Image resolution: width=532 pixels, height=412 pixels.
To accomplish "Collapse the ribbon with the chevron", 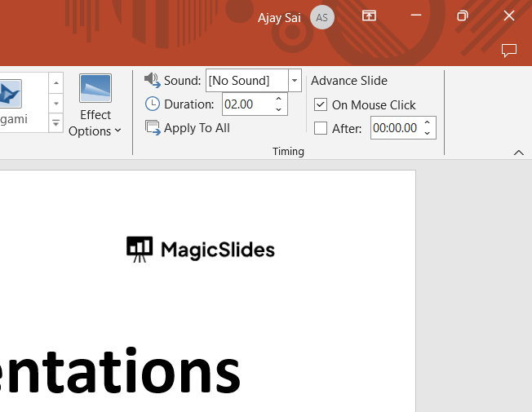I will click(x=518, y=153).
